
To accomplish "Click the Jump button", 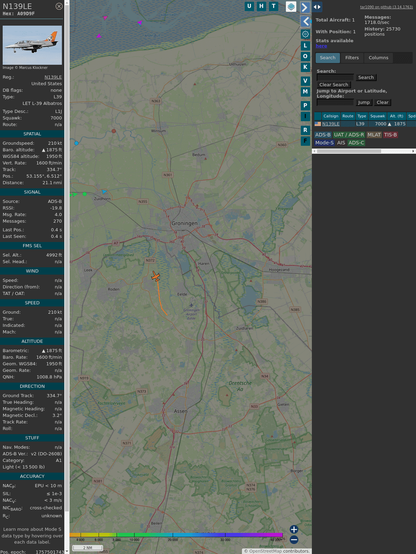I will [x=364, y=102].
